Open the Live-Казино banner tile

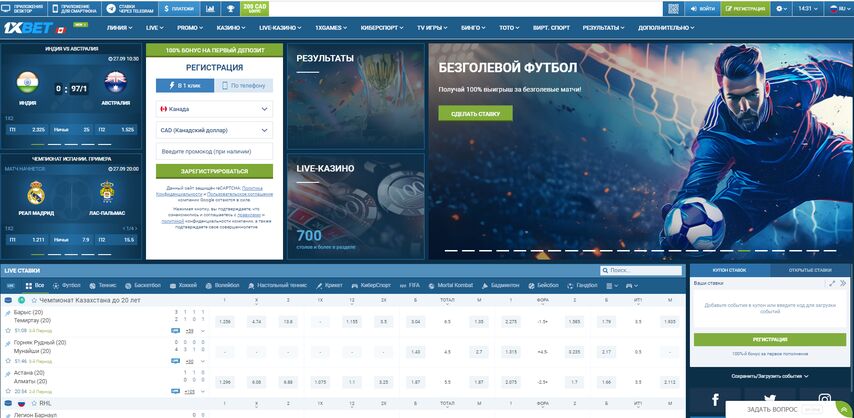pos(356,206)
